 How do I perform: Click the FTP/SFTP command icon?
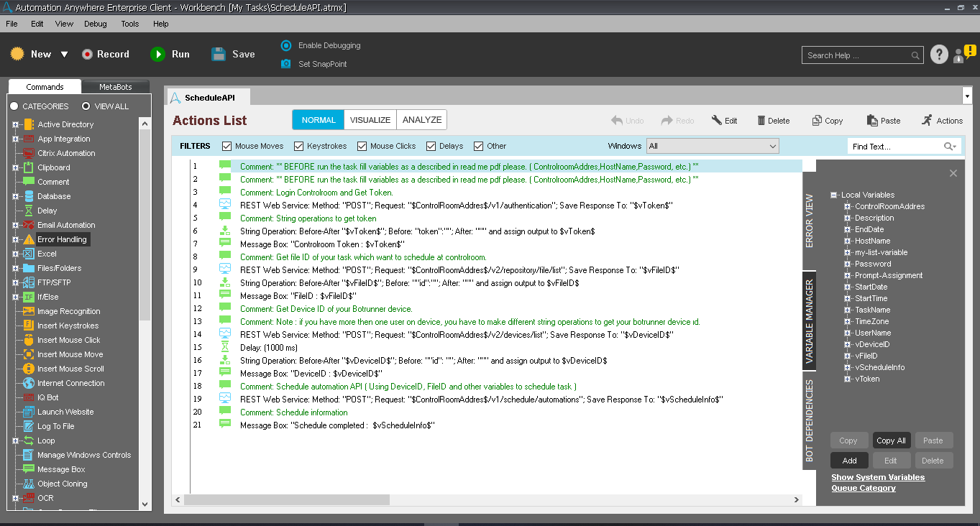29,282
